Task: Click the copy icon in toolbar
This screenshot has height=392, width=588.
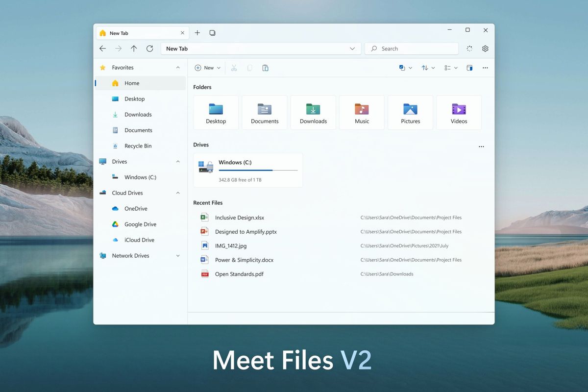Action: (249, 68)
